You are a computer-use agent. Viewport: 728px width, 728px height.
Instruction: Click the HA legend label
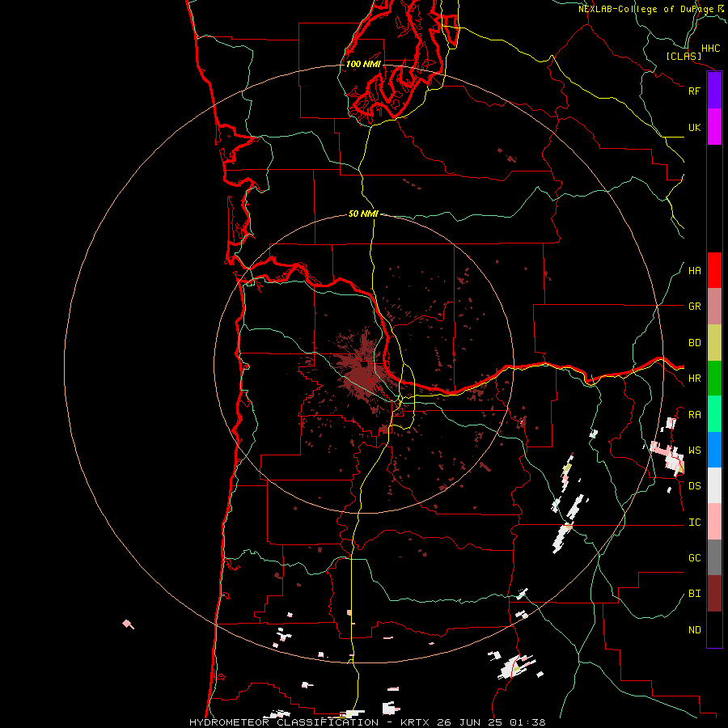[x=694, y=271]
